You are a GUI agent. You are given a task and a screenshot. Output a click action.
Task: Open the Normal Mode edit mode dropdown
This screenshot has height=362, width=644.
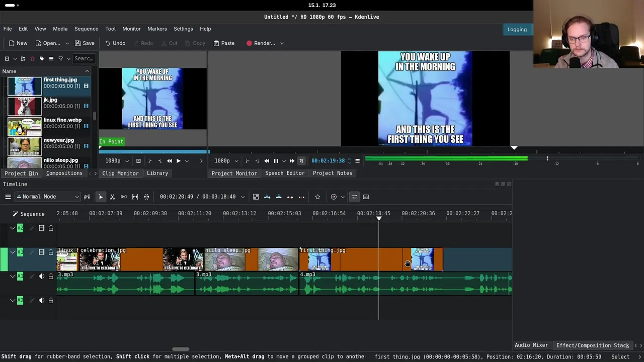click(x=48, y=197)
